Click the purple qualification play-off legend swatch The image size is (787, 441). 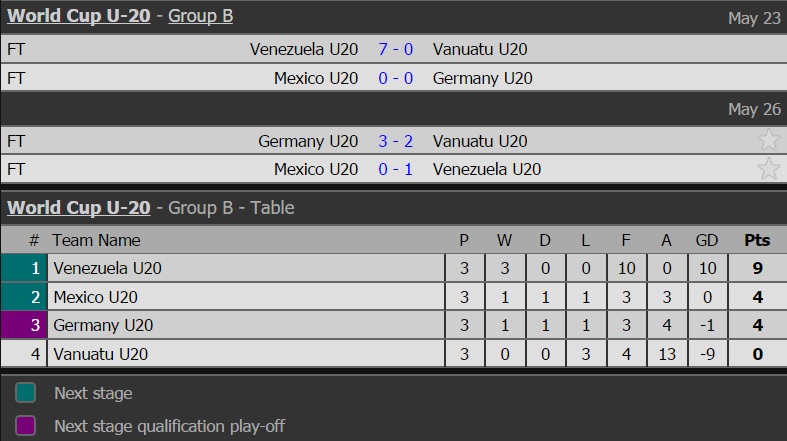coord(26,425)
